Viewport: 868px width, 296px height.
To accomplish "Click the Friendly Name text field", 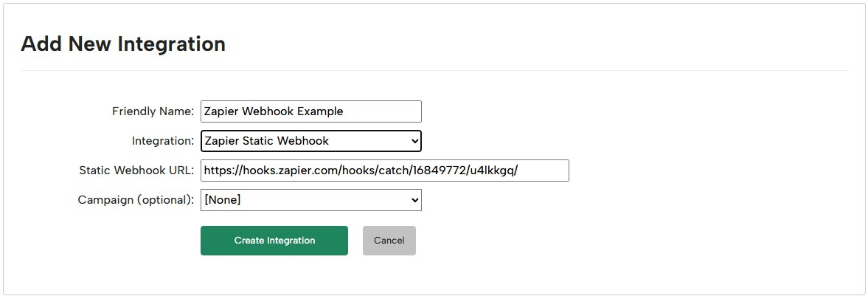I will click(x=310, y=111).
